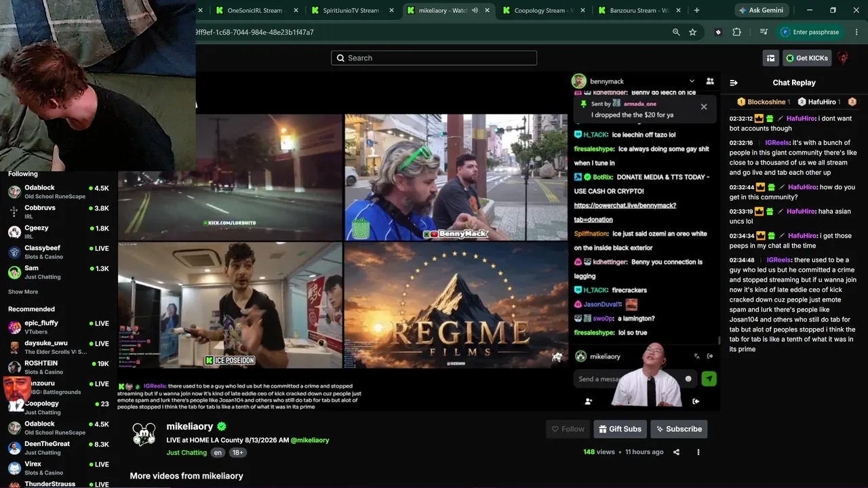Bookmark this page with the star icon
868x488 pixels.
click(x=692, y=32)
